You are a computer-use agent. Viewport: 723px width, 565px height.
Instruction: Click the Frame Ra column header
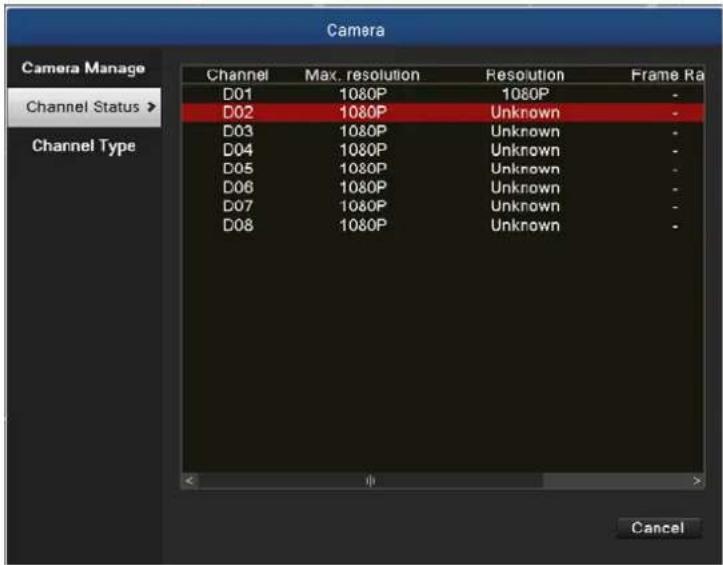tap(667, 75)
